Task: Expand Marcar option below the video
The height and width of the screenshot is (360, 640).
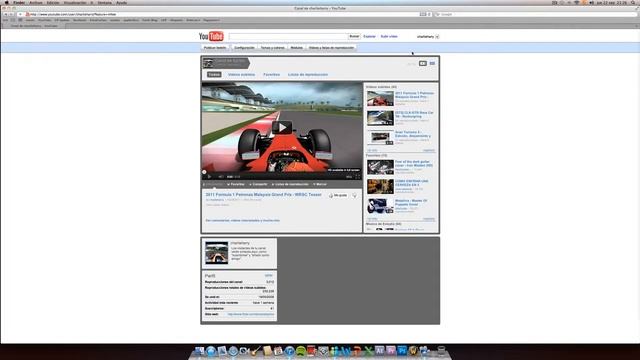Action: [x=320, y=184]
